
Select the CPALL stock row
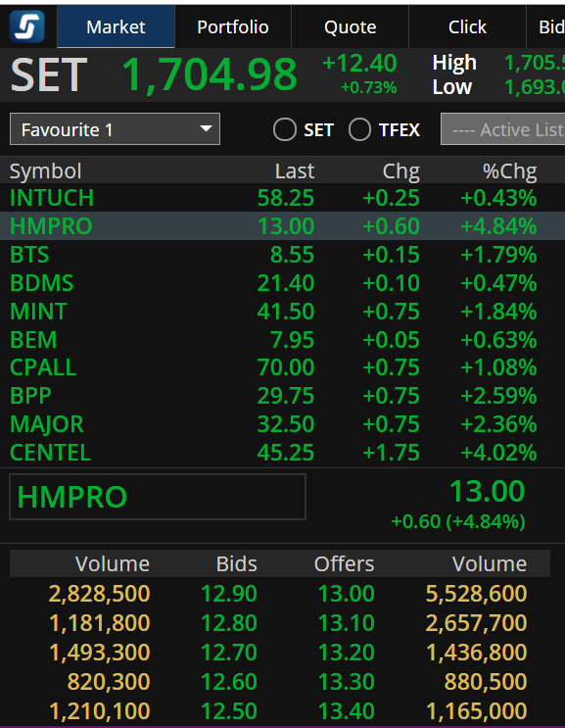282,367
